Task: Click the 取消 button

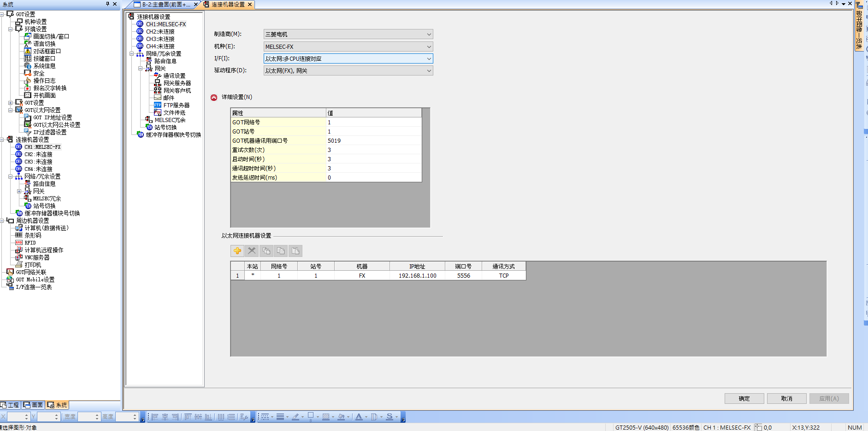Action: [786, 399]
